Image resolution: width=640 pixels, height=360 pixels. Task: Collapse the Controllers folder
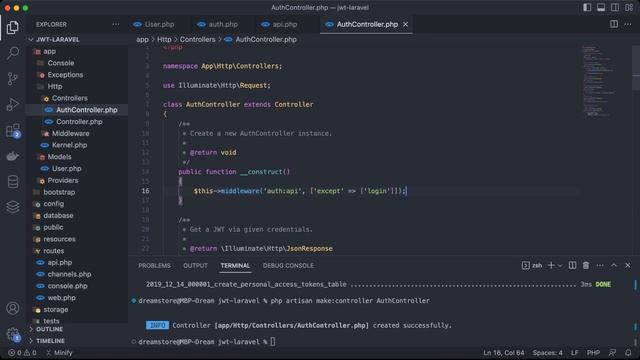coord(69,98)
